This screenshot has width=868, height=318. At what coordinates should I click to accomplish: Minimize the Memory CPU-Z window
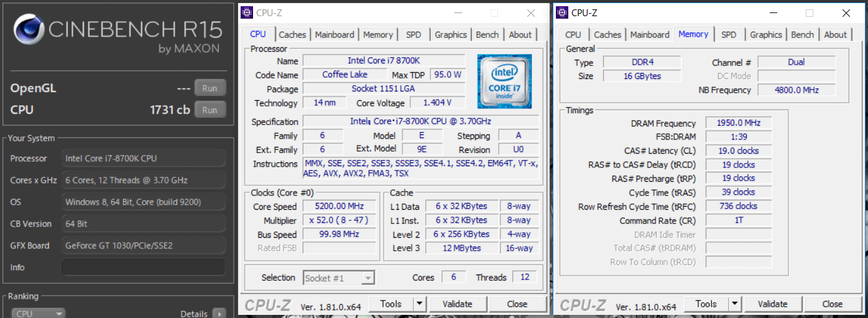click(x=773, y=12)
